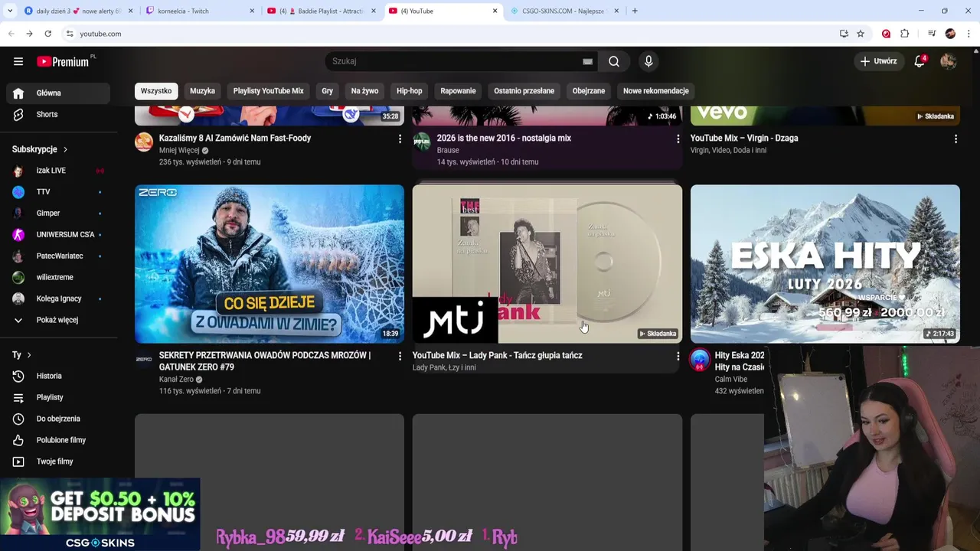Viewport: 980px width, 551px height.
Task: Select Nowe rekomendacje filter chip
Action: pyautogui.click(x=656, y=91)
